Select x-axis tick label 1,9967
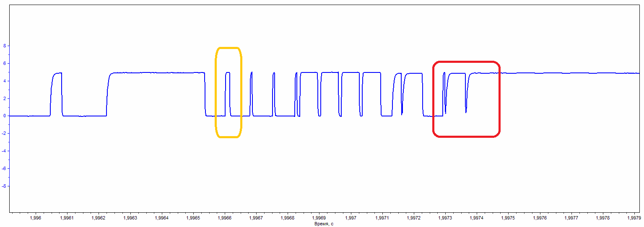The width and height of the screenshot is (644, 227). [x=255, y=218]
